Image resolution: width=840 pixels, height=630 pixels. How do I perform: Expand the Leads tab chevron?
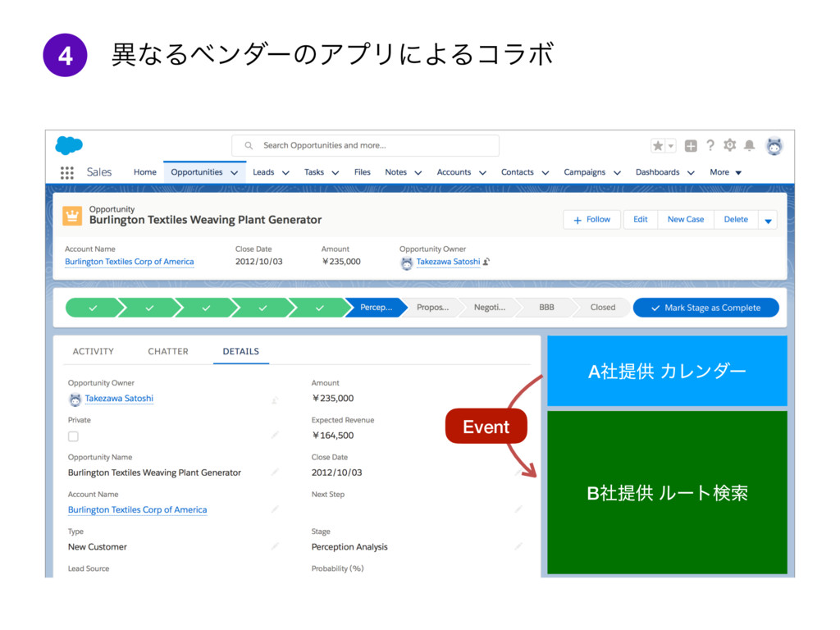(x=285, y=172)
